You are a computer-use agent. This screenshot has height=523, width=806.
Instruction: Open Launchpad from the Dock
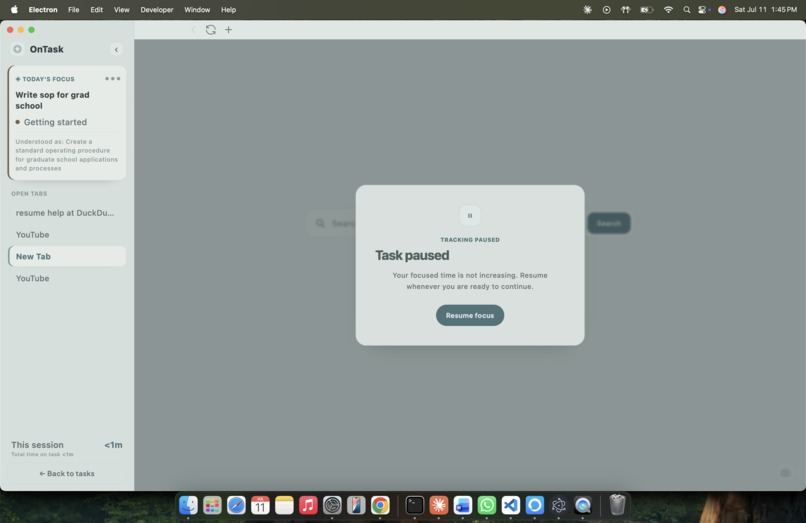pyautogui.click(x=212, y=506)
